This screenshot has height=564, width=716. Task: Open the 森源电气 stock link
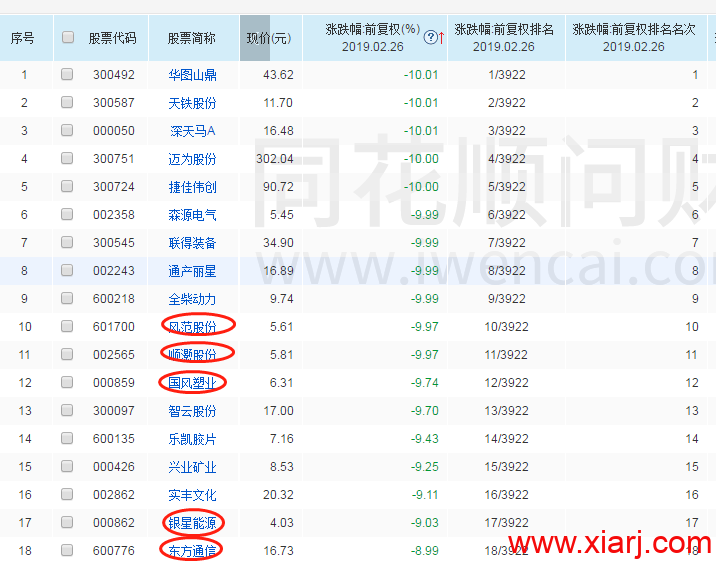coord(192,215)
